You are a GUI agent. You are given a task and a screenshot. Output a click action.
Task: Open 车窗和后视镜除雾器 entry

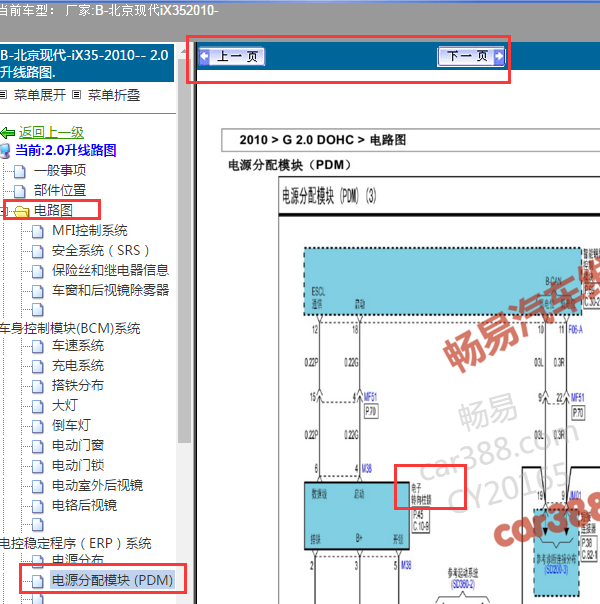(x=111, y=290)
